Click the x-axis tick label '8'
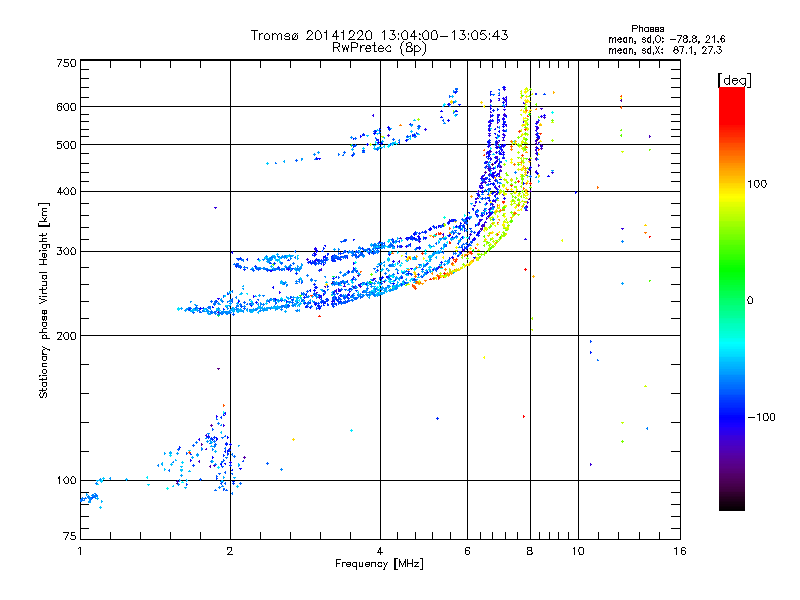 tap(530, 551)
